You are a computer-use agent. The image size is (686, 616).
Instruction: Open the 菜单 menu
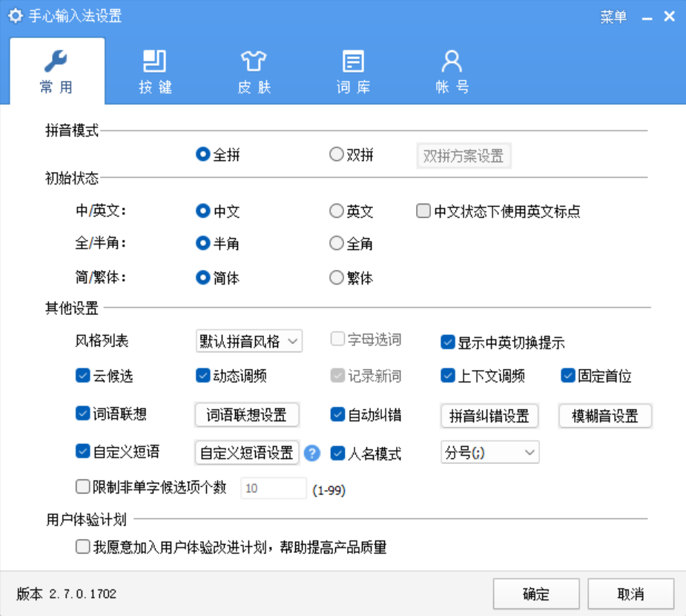point(613,17)
